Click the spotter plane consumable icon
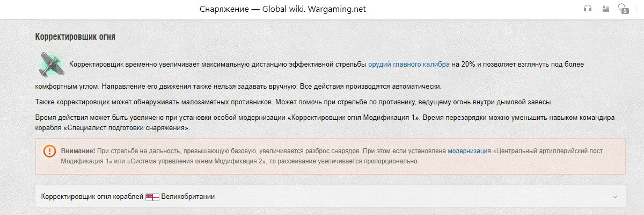 [51, 64]
